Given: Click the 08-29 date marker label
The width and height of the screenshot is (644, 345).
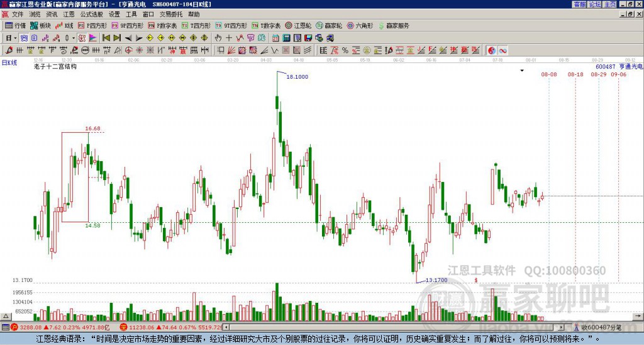Looking at the screenshot, I should [599, 74].
